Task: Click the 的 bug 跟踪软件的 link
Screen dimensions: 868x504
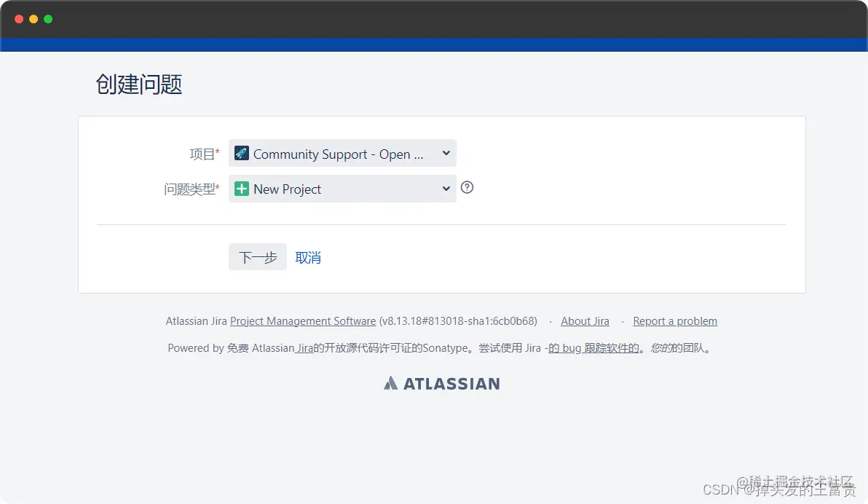Action: click(593, 348)
